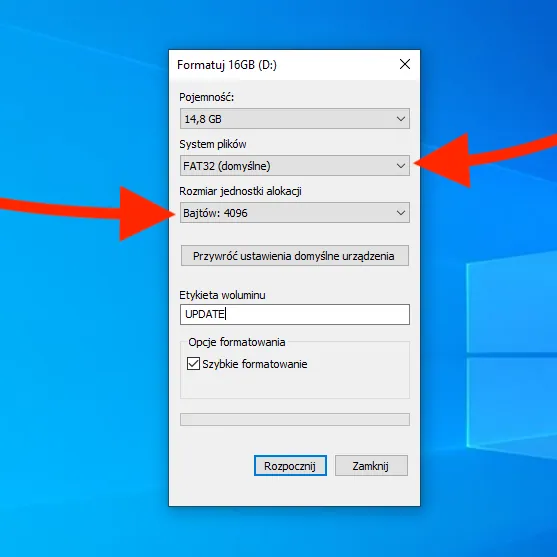Start formatting with the Rozpocznij button

click(x=290, y=466)
